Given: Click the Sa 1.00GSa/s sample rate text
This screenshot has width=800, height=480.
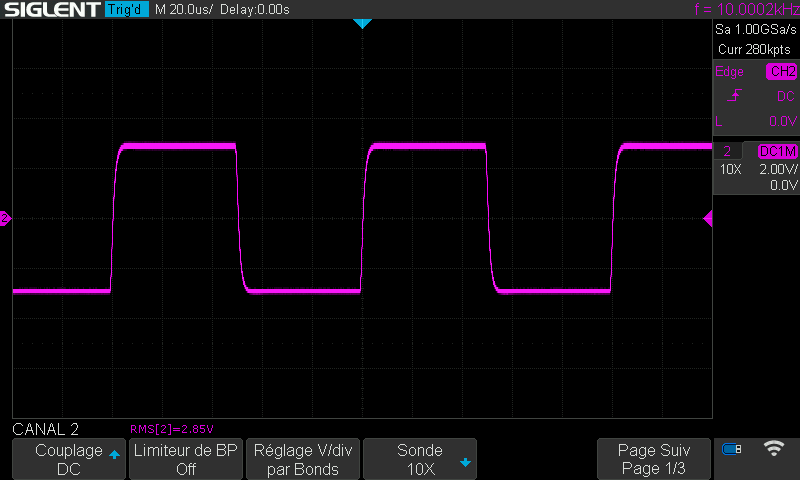Looking at the screenshot, I should pyautogui.click(x=756, y=29).
